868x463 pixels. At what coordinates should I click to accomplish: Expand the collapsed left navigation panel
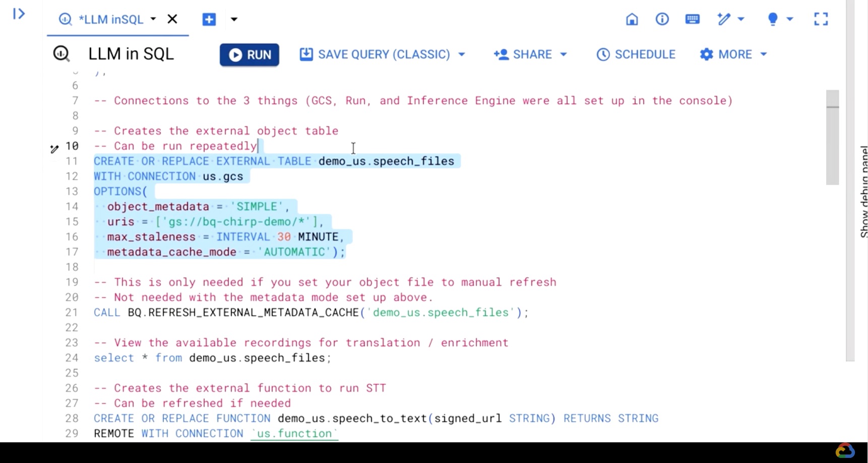pos(19,14)
